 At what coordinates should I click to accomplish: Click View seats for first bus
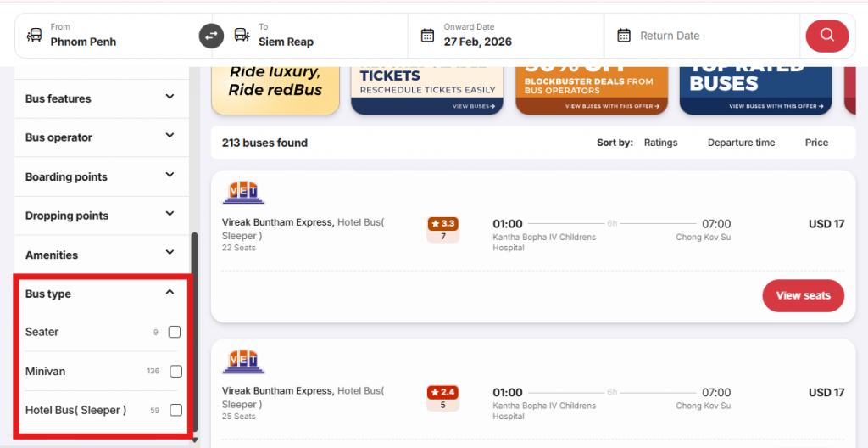click(803, 295)
